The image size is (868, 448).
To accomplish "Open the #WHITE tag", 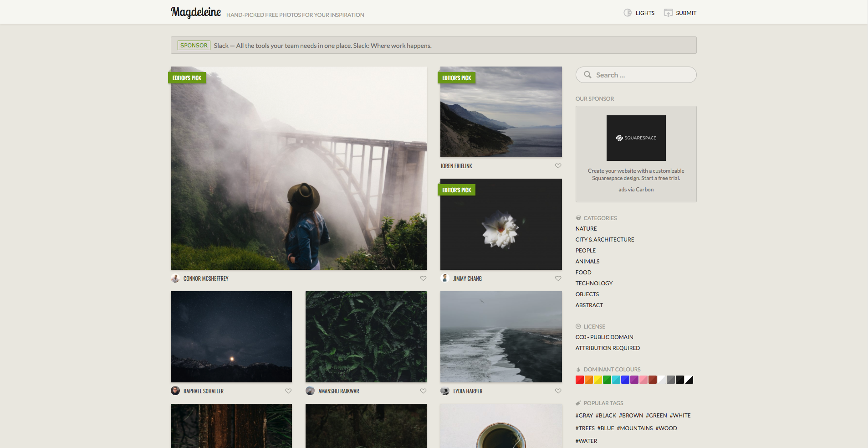I will point(680,416).
